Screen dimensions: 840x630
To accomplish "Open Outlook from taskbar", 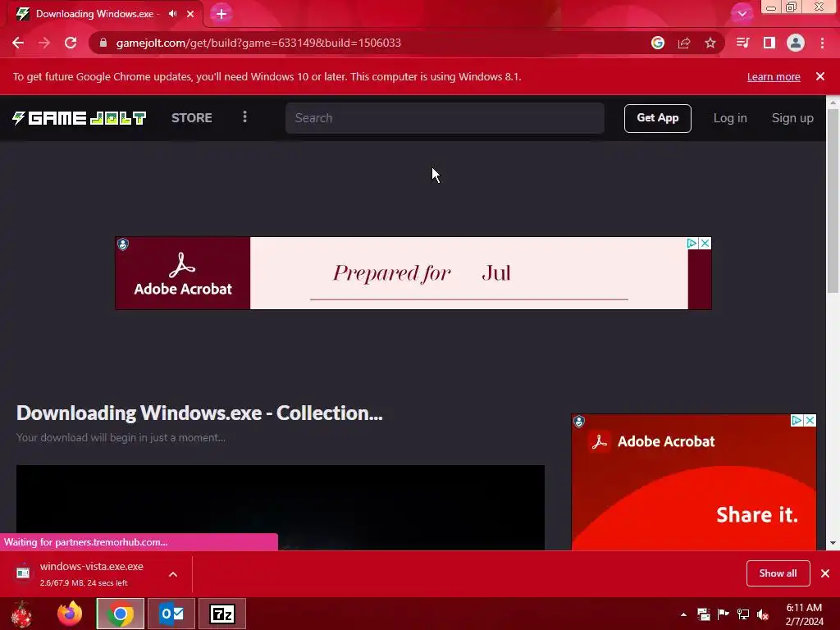I will tap(171, 614).
